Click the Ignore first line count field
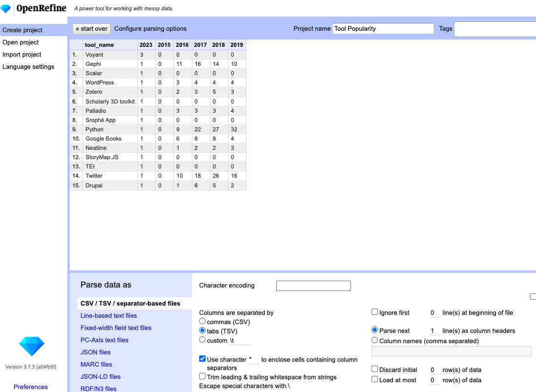The width and height of the screenshot is (536, 392). click(x=435, y=313)
